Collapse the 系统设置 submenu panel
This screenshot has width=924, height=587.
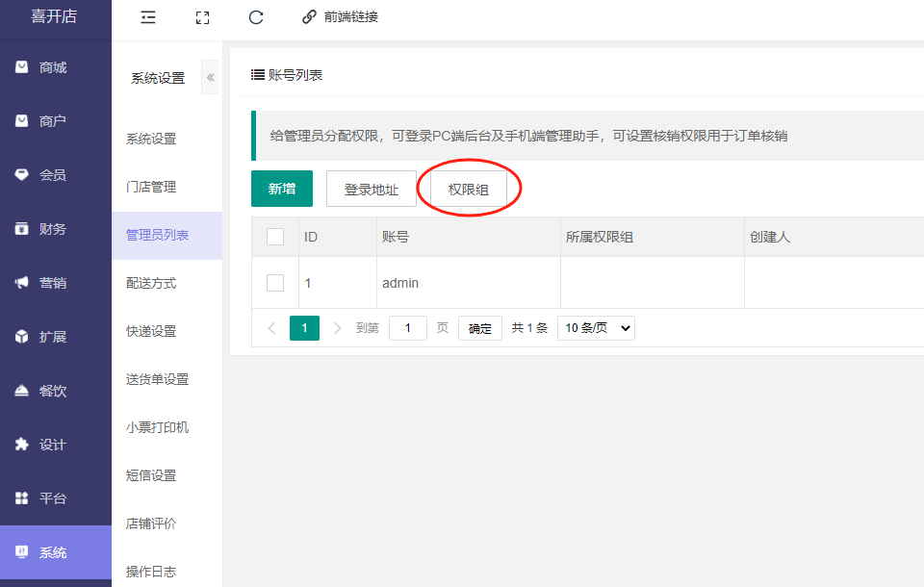click(210, 77)
